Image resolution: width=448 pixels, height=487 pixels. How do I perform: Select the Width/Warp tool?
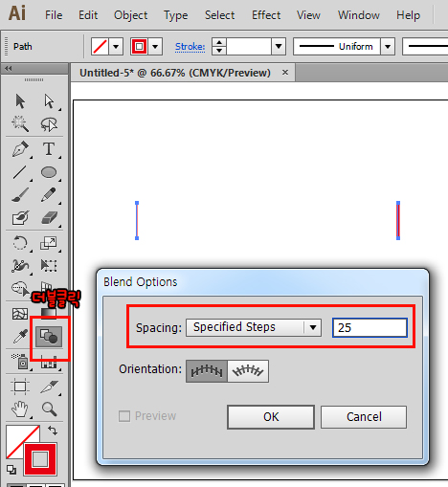tap(20, 266)
